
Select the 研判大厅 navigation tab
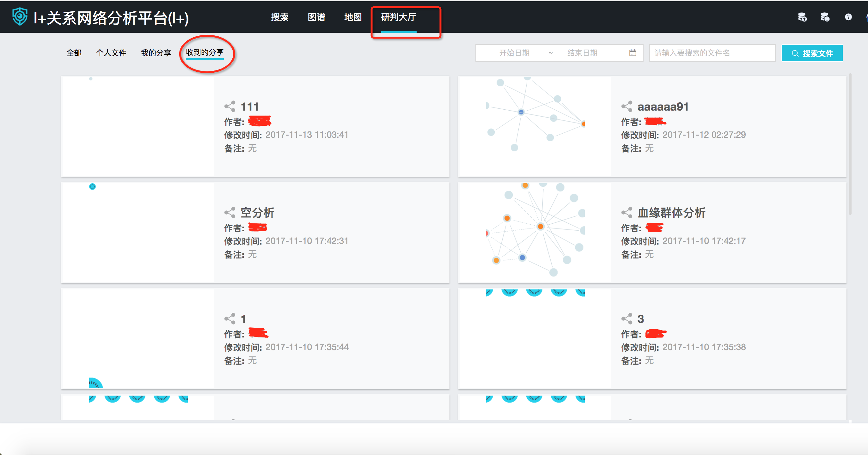click(399, 17)
